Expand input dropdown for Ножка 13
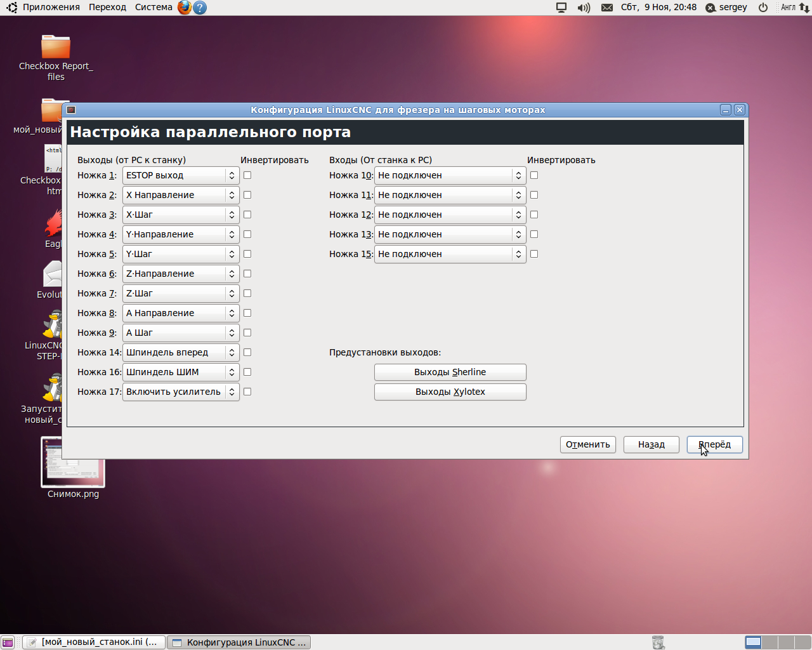This screenshot has height=650, width=812. pos(450,234)
